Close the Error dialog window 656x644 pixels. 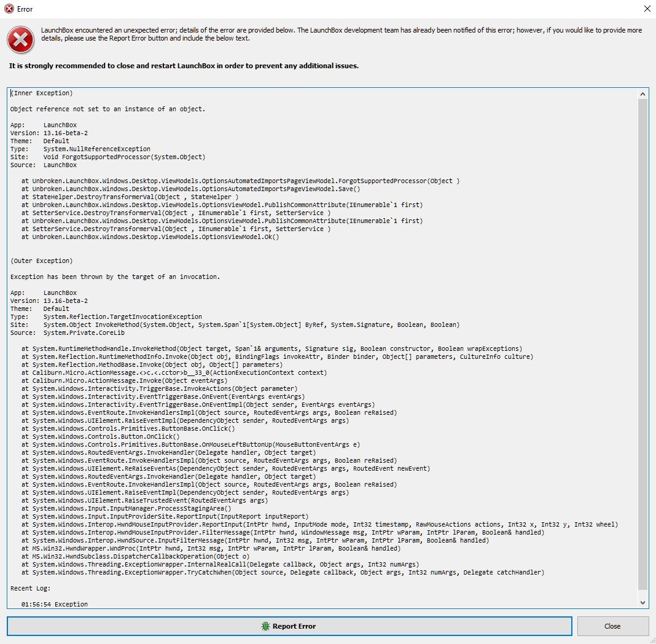click(x=647, y=9)
